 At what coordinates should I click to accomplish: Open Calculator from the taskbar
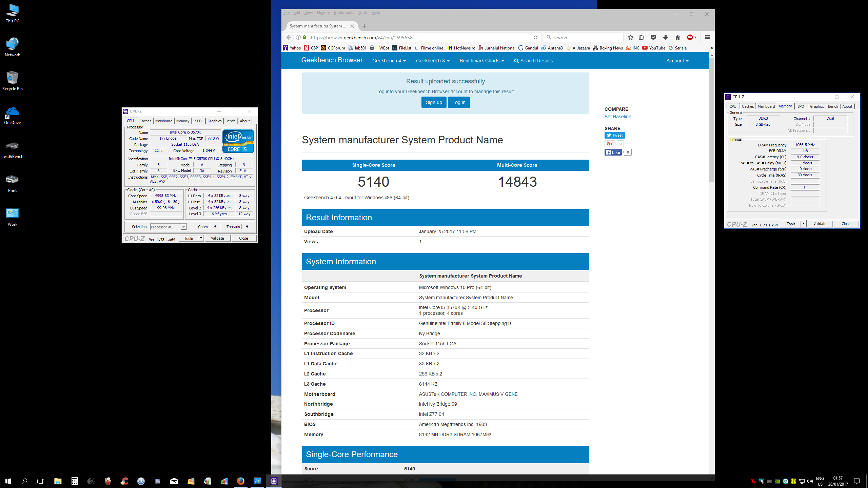click(x=75, y=481)
